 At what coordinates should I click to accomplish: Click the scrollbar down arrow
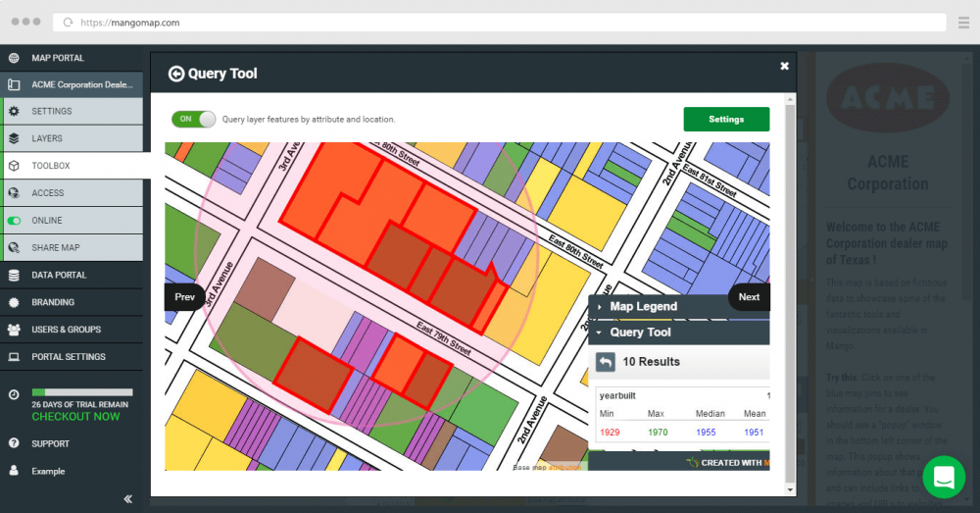(x=790, y=489)
